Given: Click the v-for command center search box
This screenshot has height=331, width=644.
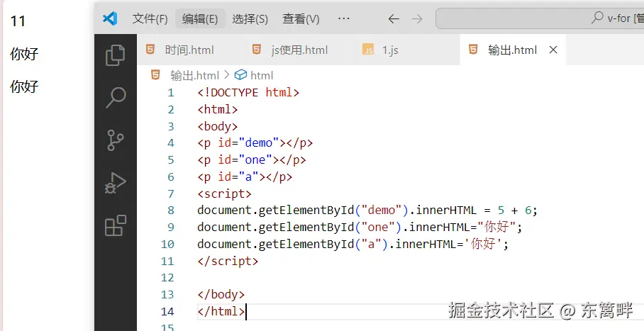Looking at the screenshot, I should click(540, 18).
